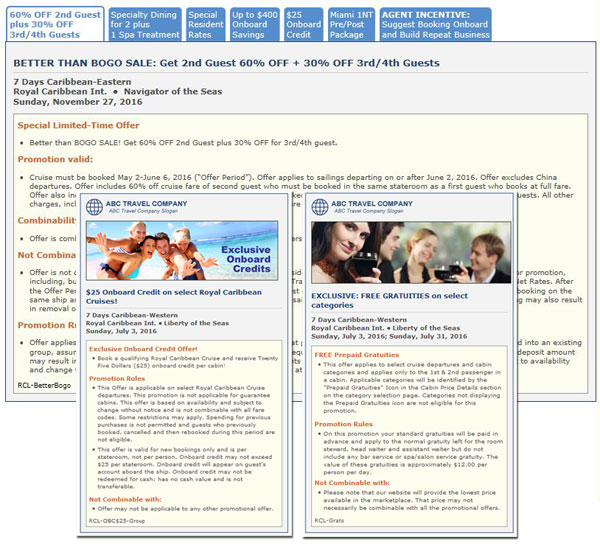
Task: Click ABC TRAVEL COMPANY name in credit flyer
Action: [147, 204]
